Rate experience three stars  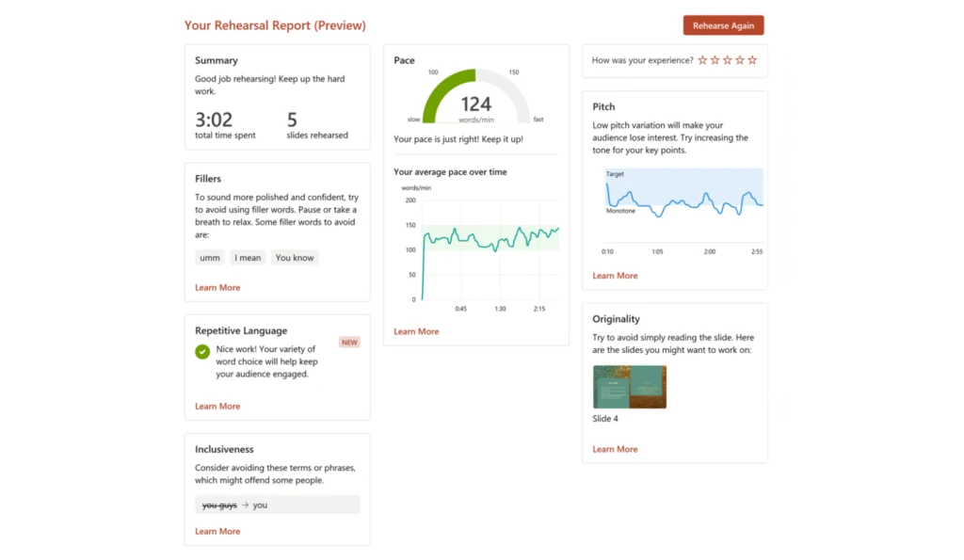tap(727, 60)
